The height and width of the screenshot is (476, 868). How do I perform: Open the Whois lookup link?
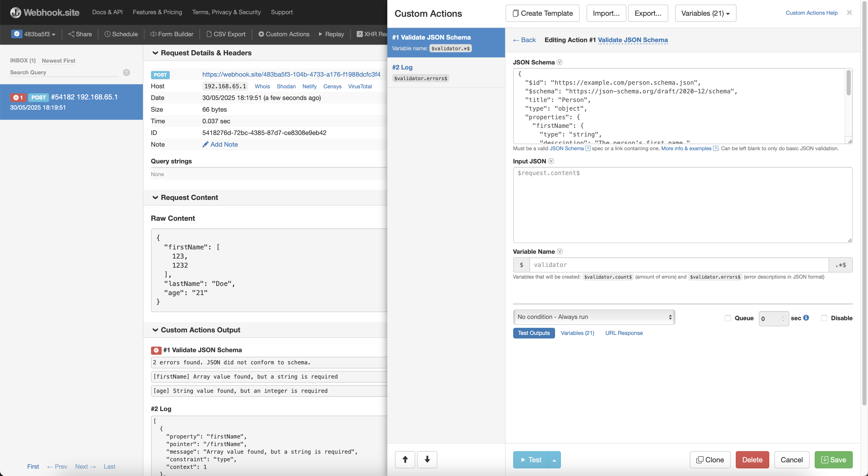(262, 86)
